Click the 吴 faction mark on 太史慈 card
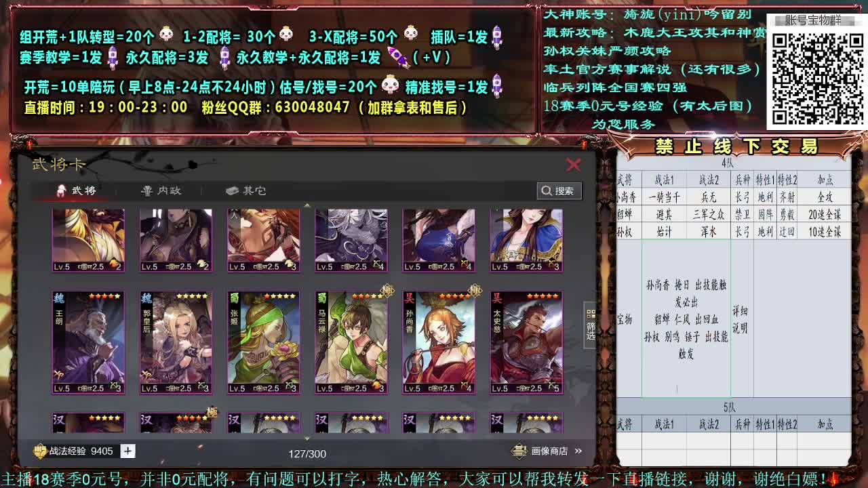 click(496, 298)
